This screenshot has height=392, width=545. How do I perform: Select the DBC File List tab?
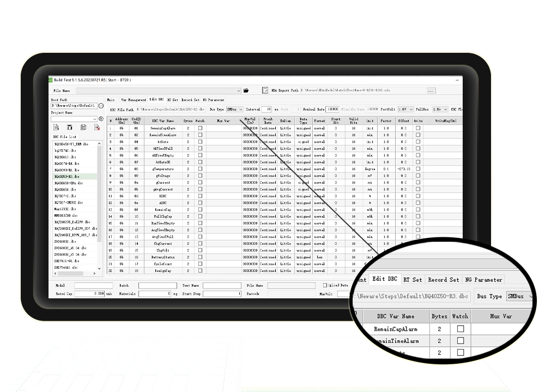pyautogui.click(x=65, y=137)
